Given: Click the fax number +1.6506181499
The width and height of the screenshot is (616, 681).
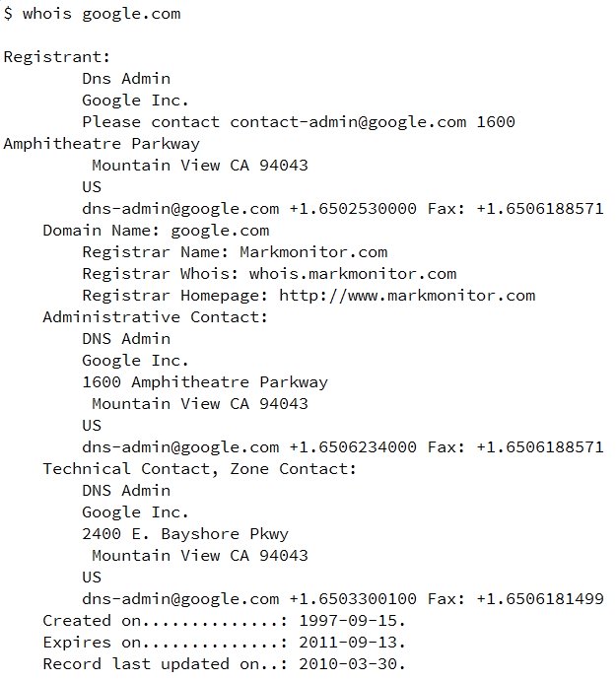Looking at the screenshot, I should click(x=540, y=599).
